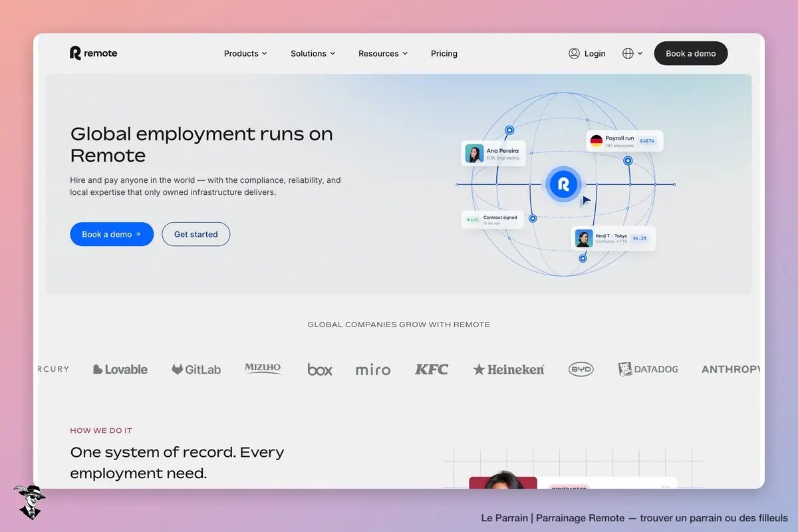Screen dimensions: 798x532
Task: Click the Datadog company logo
Action: (648, 369)
